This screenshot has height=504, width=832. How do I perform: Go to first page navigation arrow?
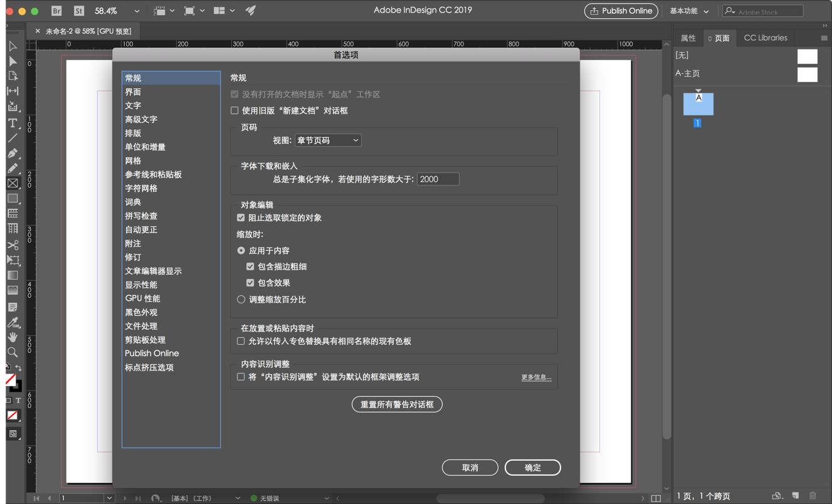[36, 498]
